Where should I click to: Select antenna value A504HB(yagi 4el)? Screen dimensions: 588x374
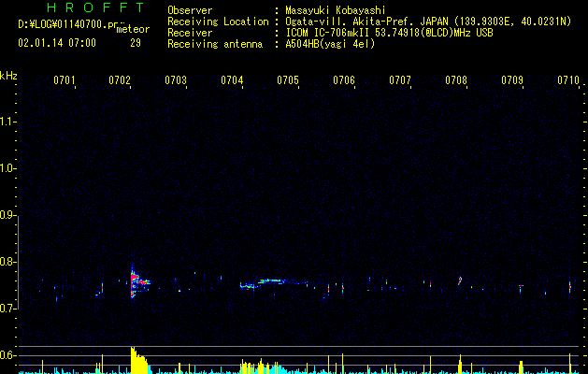(x=330, y=44)
